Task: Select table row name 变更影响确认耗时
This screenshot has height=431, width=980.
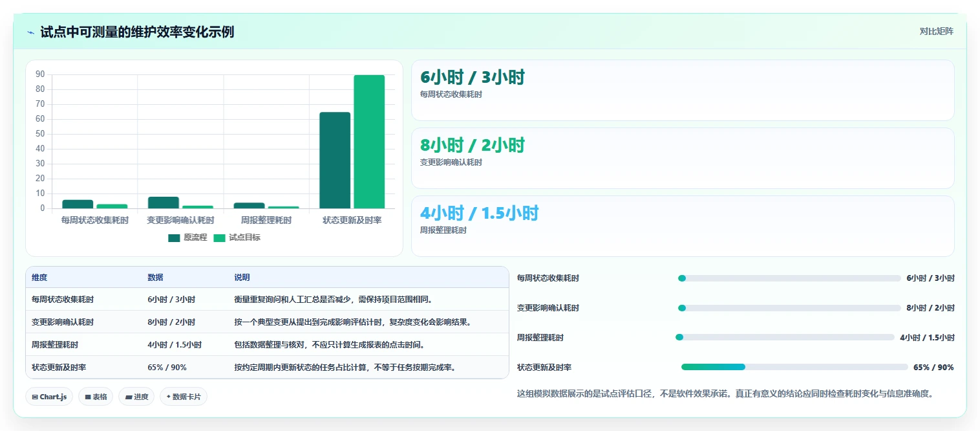Action: (x=63, y=322)
